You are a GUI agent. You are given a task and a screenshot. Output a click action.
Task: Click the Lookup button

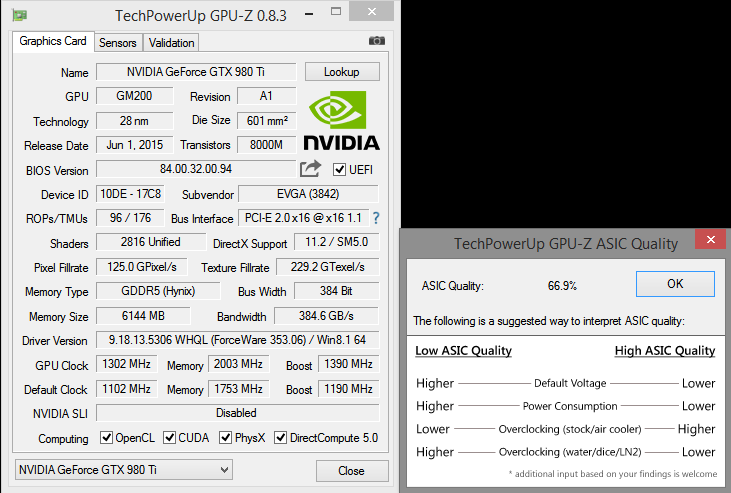click(342, 72)
